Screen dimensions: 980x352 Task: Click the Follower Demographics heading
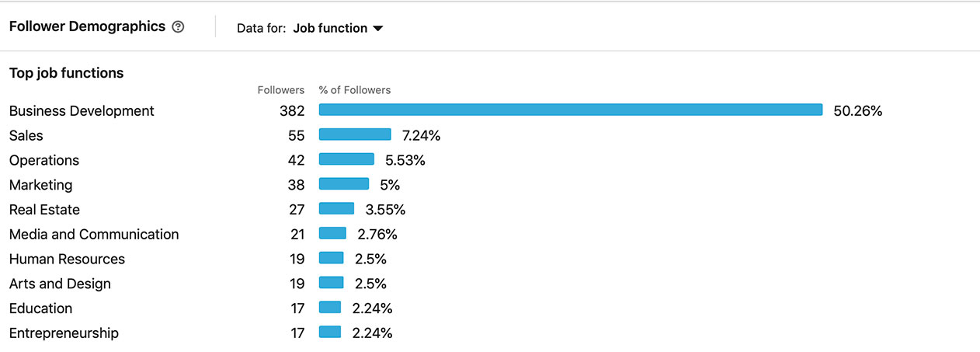click(x=87, y=26)
